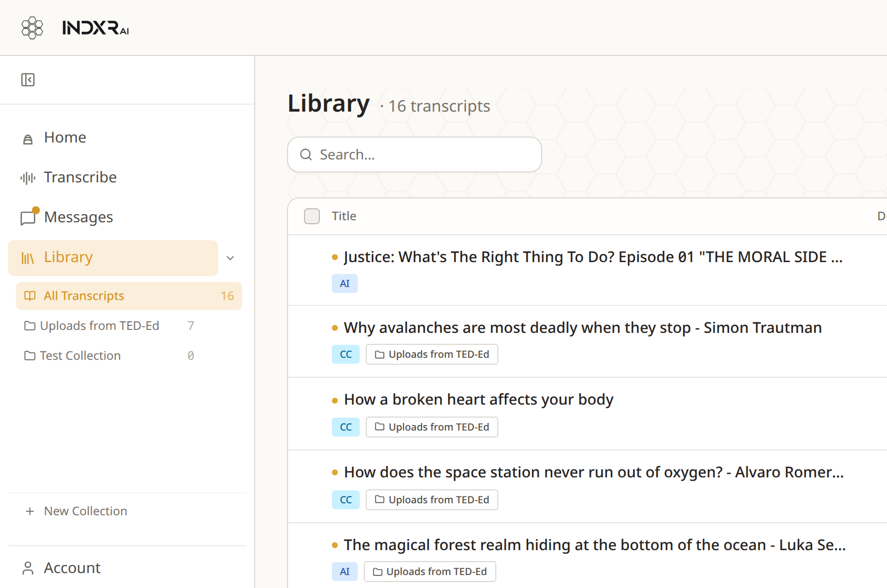
Task: Open The magical forest realm transcript
Action: pos(594,545)
